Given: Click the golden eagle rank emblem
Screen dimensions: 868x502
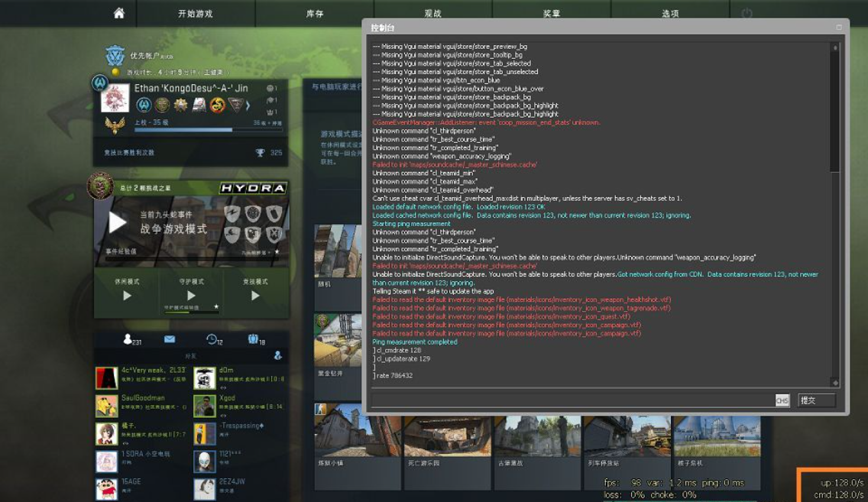Looking at the screenshot, I should click(x=115, y=125).
